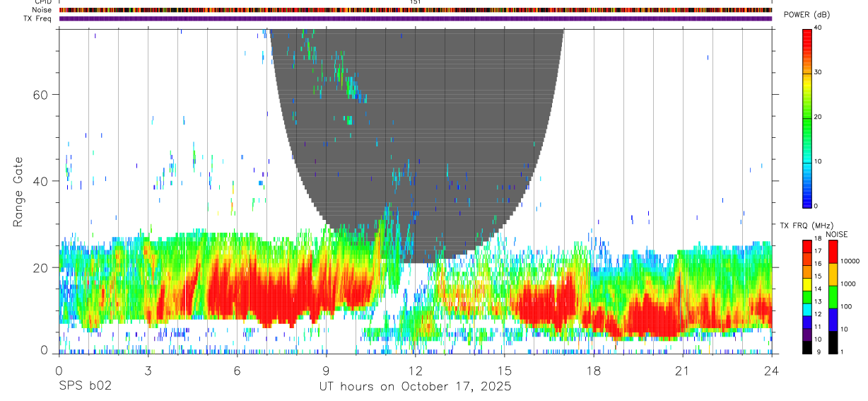Pick the green segment of noise colorbar
868x401 pixels.
(833, 297)
